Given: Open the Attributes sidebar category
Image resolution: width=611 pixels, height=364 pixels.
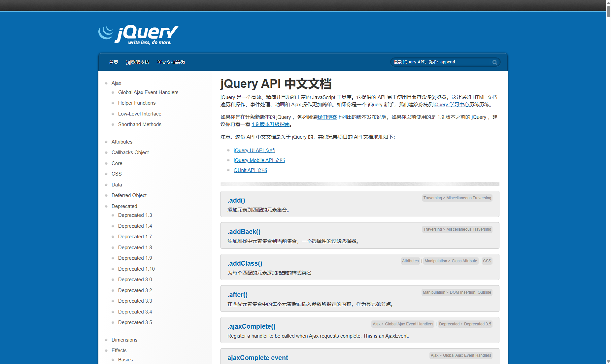Looking at the screenshot, I should [x=122, y=142].
